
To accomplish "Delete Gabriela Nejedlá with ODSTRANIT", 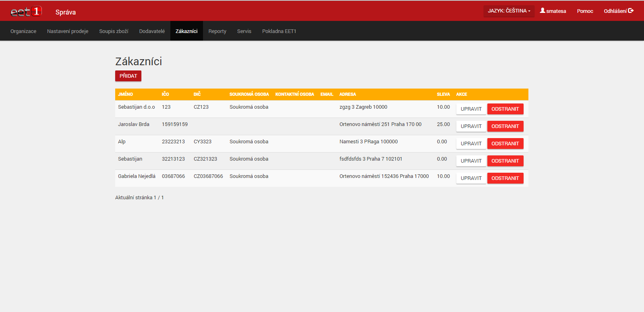I will coord(505,178).
